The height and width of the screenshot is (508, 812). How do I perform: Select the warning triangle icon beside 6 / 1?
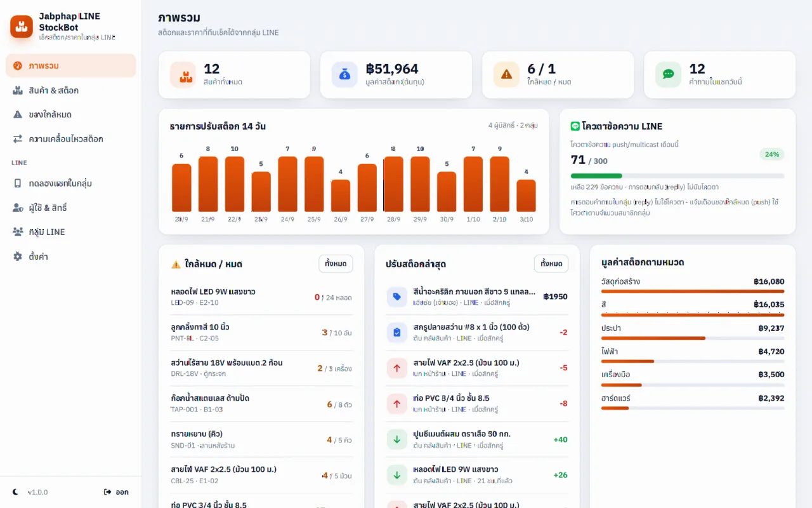click(x=506, y=74)
